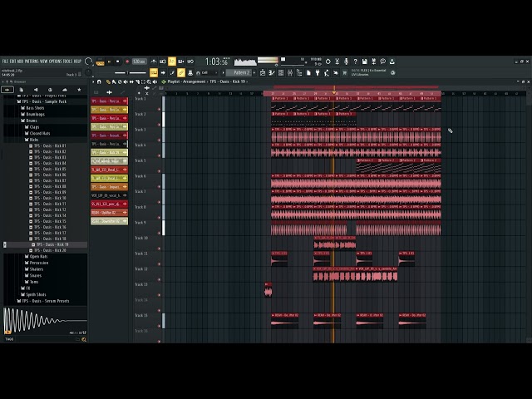Click the download arrow icon in top toolbar

392,62
